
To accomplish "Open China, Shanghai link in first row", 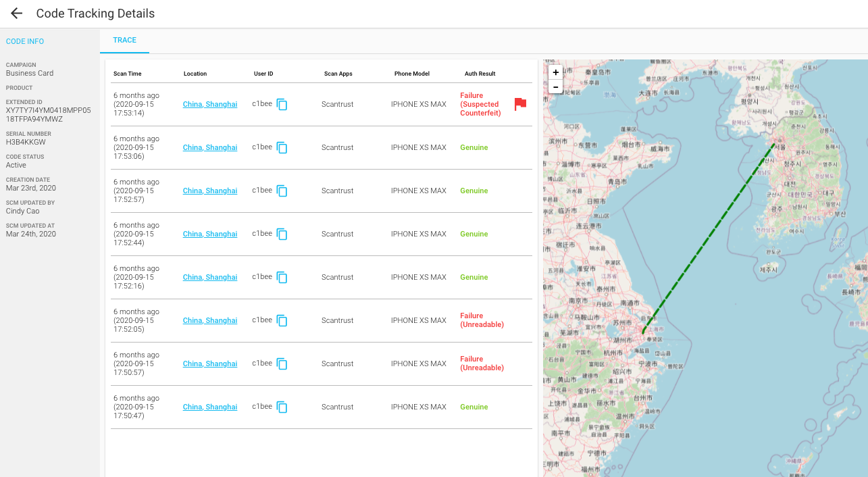I will (210, 105).
